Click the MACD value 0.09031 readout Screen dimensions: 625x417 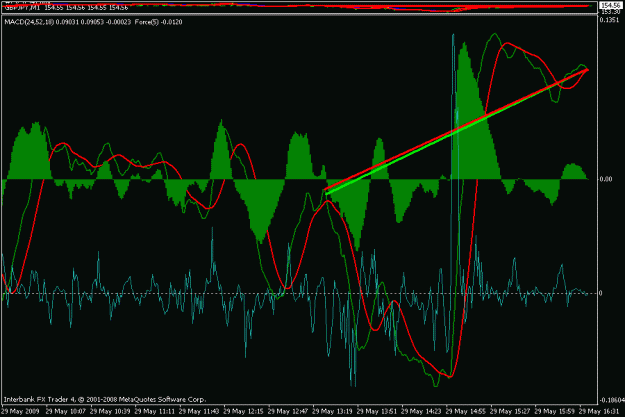[x=67, y=22]
